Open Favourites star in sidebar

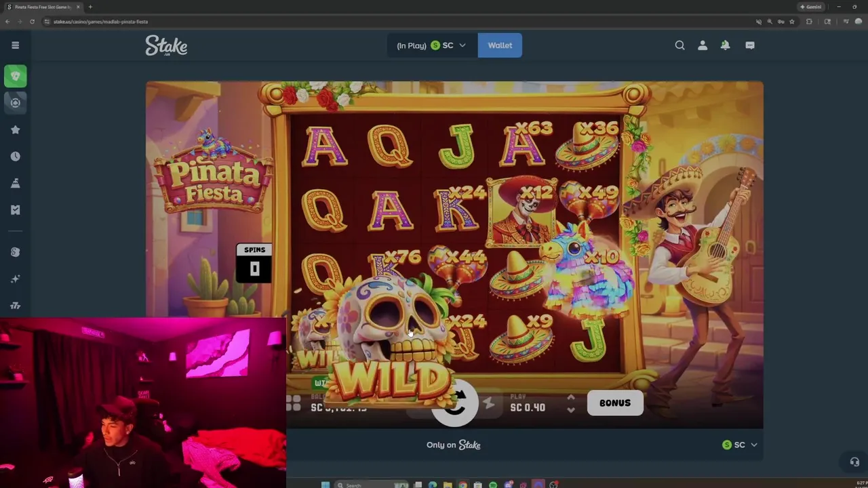tap(15, 129)
